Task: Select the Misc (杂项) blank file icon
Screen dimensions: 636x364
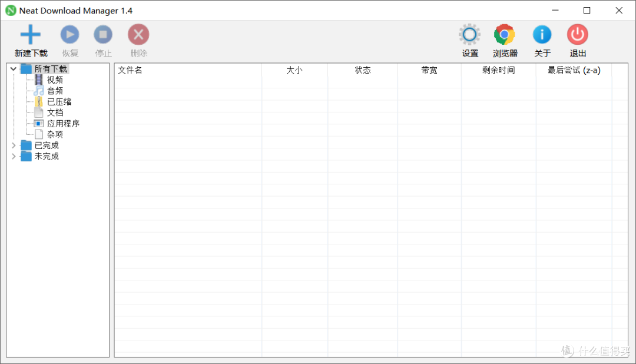Action: pyautogui.click(x=39, y=134)
